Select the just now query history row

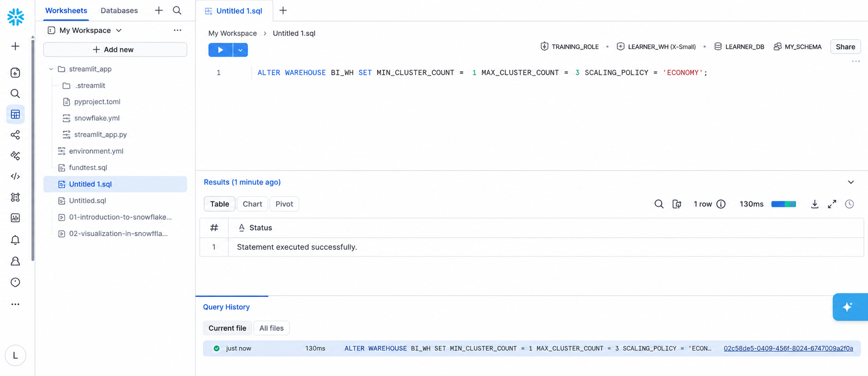(x=532, y=348)
